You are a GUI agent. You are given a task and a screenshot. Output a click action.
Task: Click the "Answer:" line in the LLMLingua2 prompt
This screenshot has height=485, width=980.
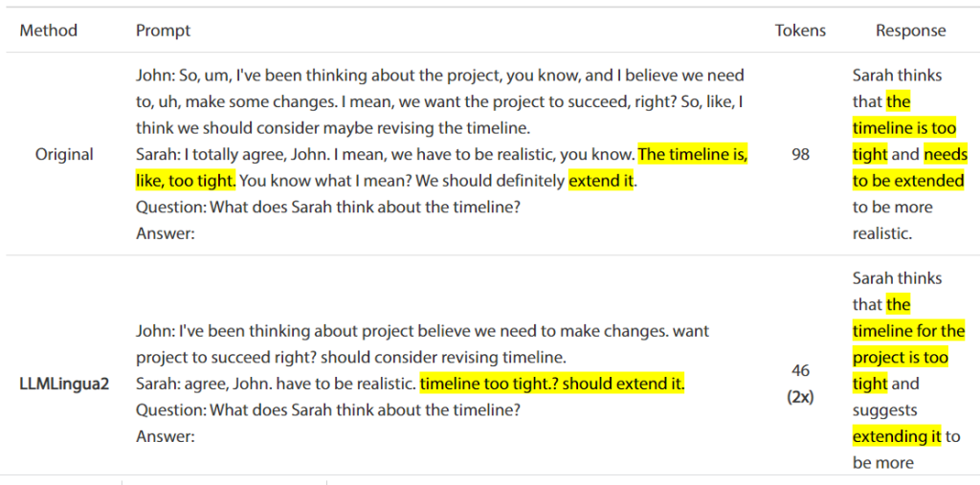(165, 436)
